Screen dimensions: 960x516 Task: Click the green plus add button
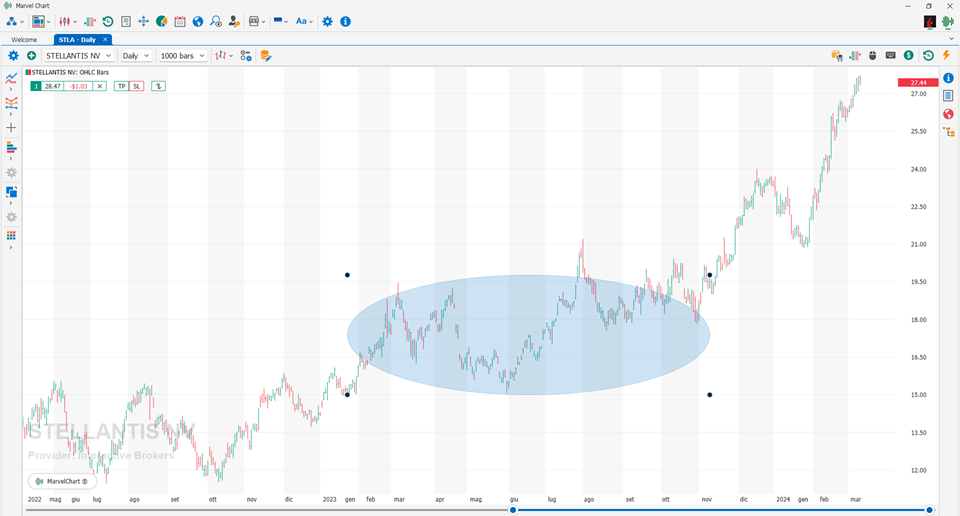(31, 56)
